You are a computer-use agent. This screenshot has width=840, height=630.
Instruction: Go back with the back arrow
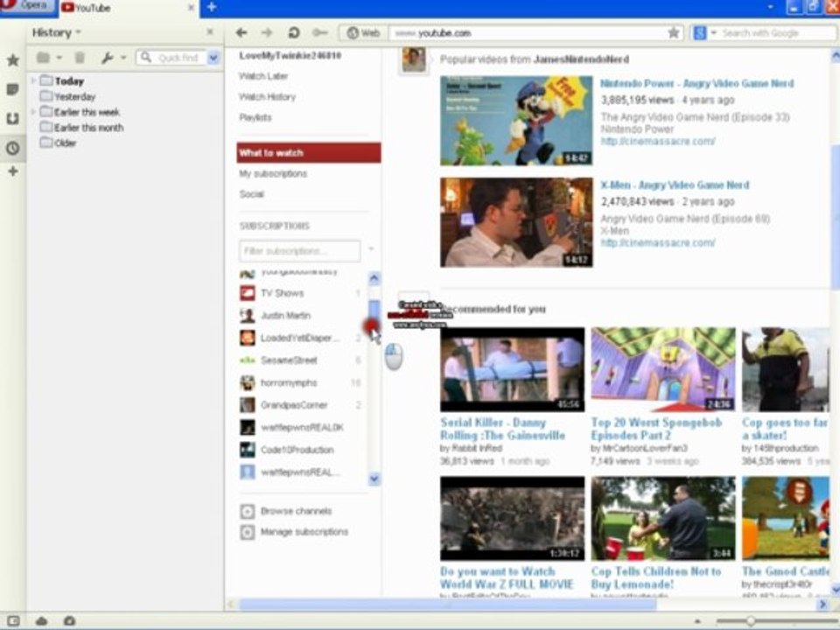[241, 32]
